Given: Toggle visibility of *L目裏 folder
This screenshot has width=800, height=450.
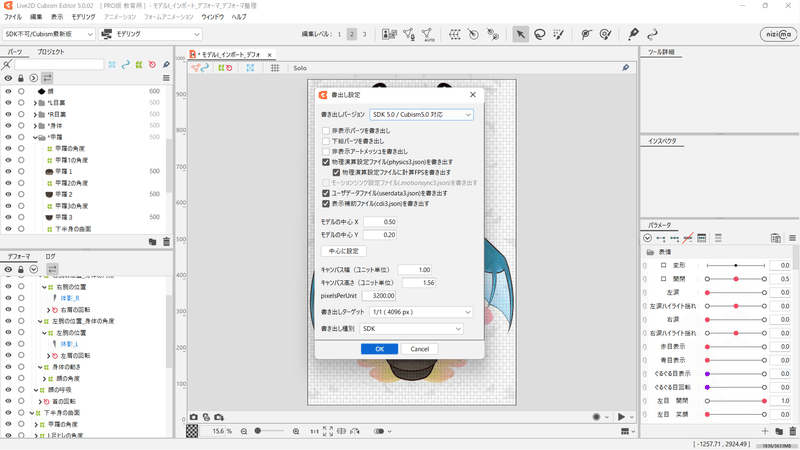Looking at the screenshot, I should 8,103.
